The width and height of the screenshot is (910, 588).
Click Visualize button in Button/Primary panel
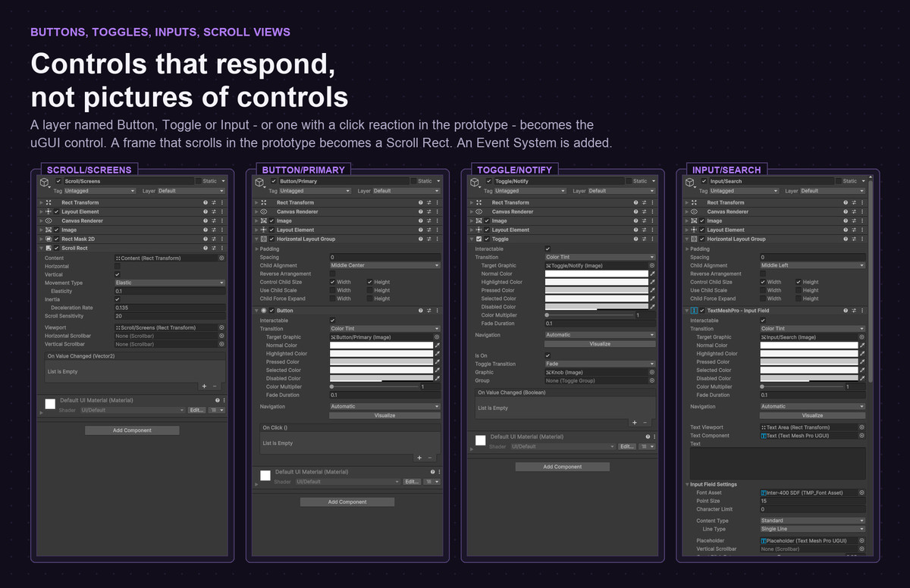[x=385, y=415]
